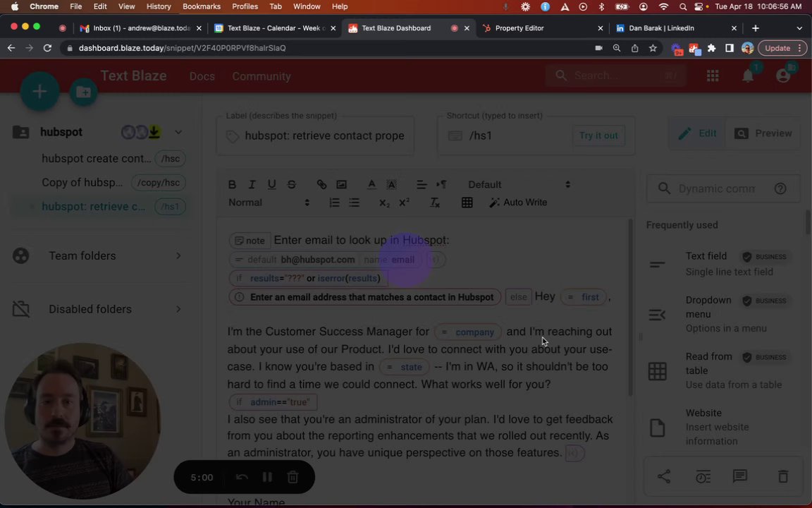Switch to Edit mode
812x508 pixels.
(x=698, y=133)
